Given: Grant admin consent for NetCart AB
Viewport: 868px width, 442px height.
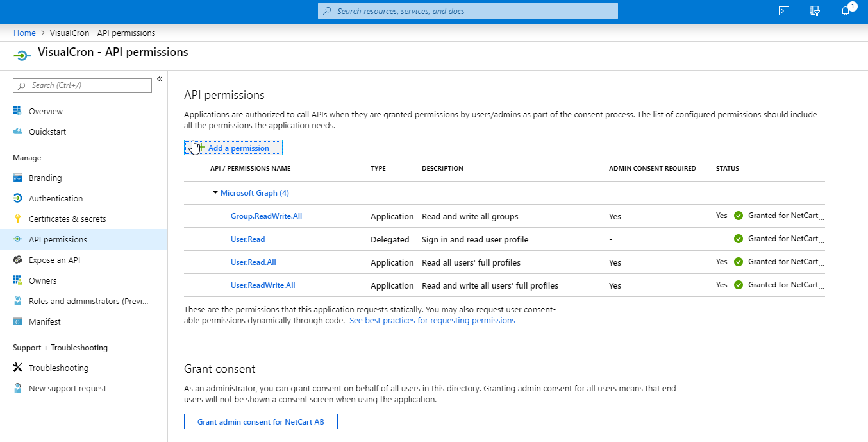Looking at the screenshot, I should (260, 421).
